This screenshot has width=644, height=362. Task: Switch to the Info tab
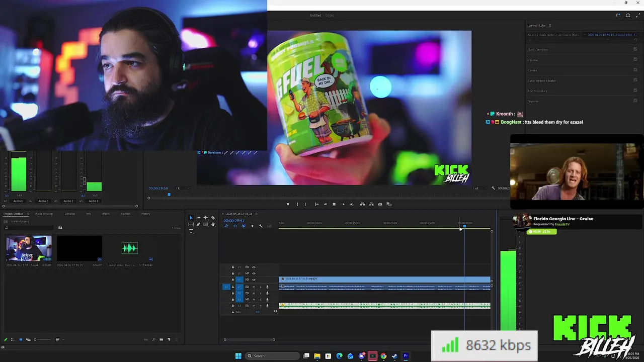89,214
